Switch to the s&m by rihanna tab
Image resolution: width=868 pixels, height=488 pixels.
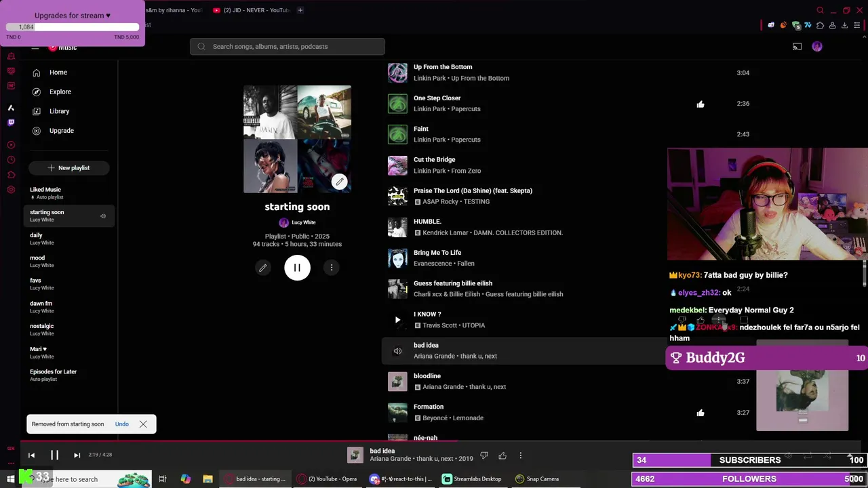point(174,10)
